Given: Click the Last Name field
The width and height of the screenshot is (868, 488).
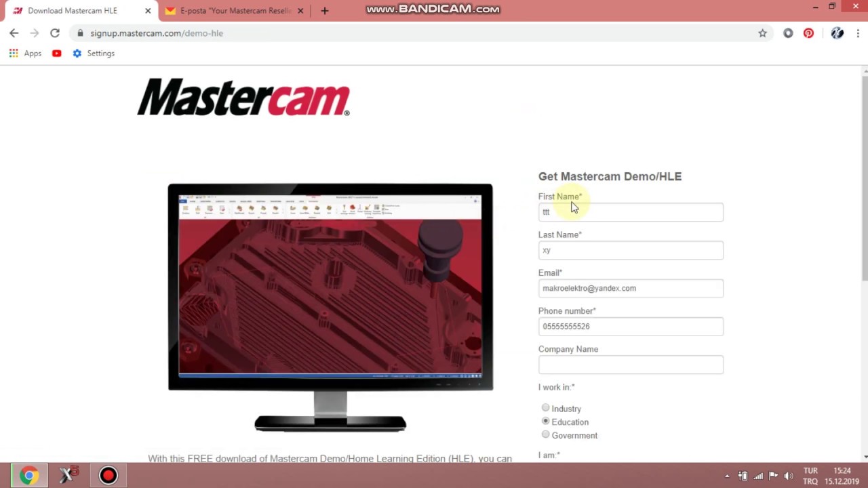Looking at the screenshot, I should pyautogui.click(x=631, y=250).
